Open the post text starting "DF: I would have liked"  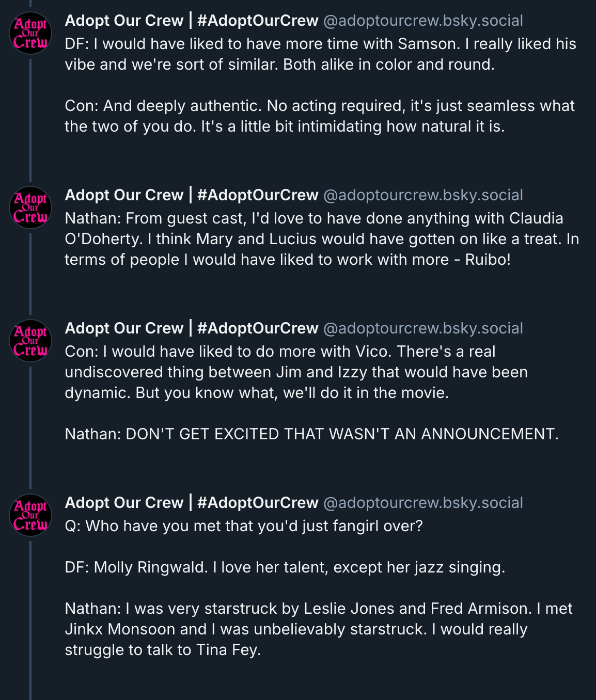pos(320,54)
